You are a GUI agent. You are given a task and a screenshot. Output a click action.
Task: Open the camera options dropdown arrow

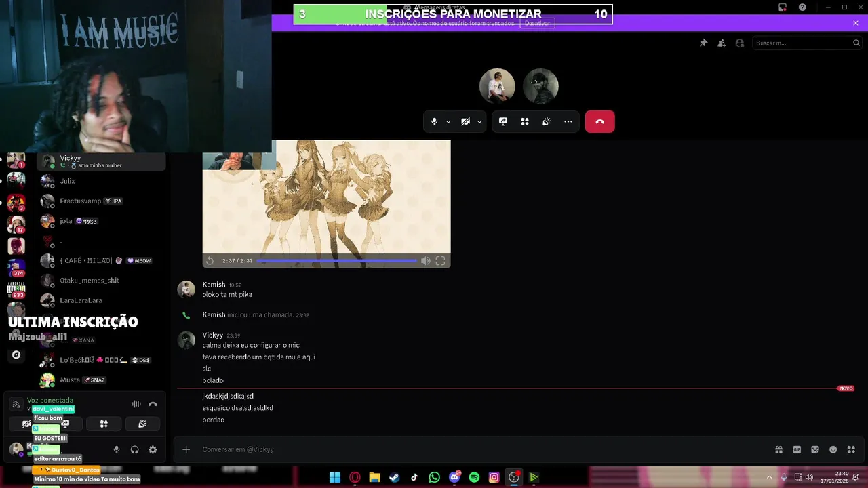click(479, 122)
